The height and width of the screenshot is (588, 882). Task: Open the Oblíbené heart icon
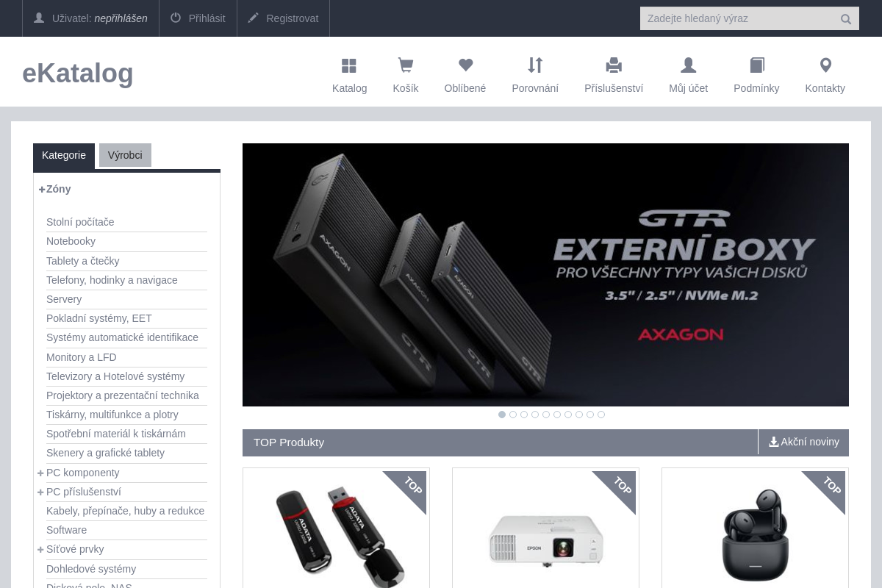click(465, 65)
